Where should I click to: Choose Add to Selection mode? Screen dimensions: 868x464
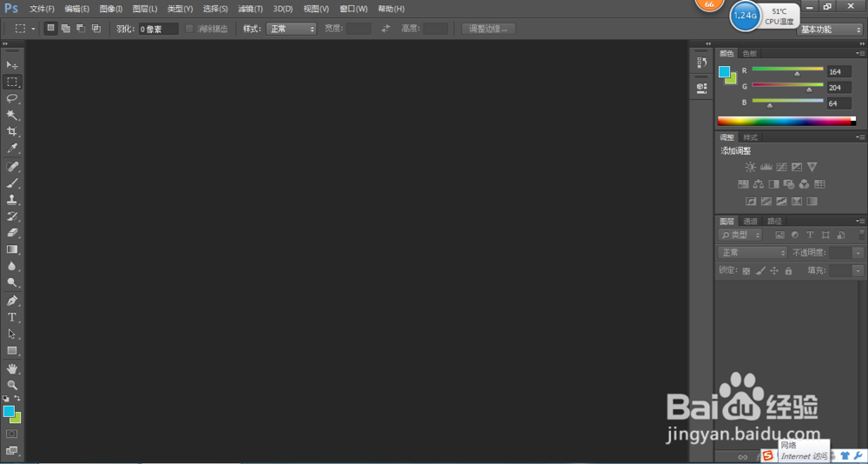(x=66, y=29)
